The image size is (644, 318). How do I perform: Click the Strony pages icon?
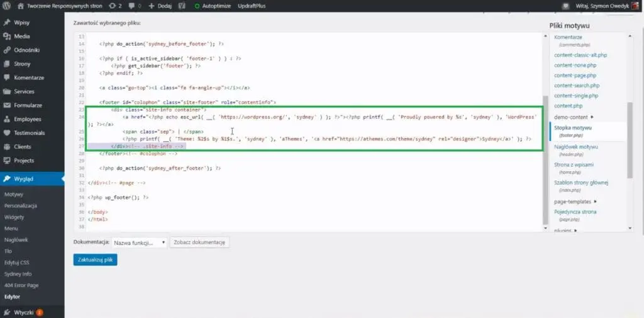click(6, 64)
